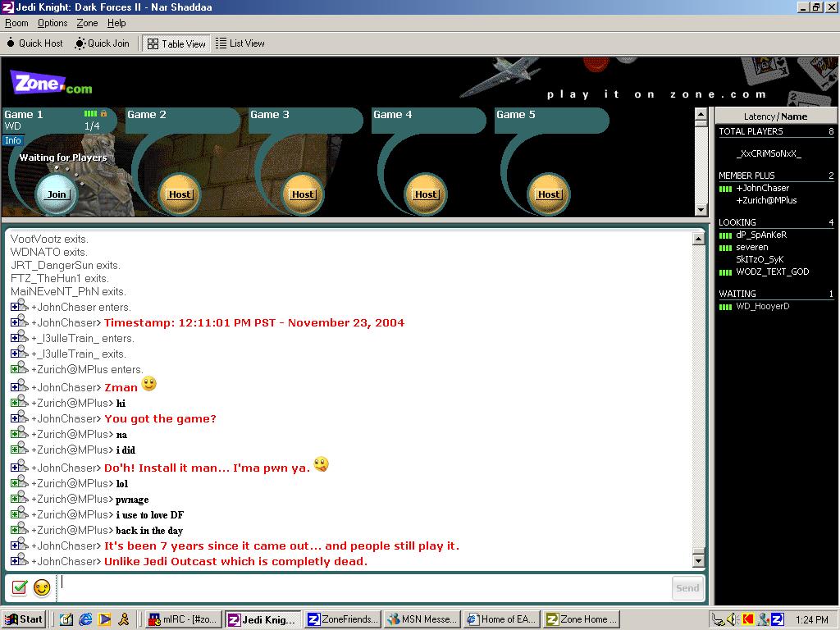Select SkITzO_SyK in player list
Image resolution: width=840 pixels, height=630 pixels.
[x=760, y=259]
